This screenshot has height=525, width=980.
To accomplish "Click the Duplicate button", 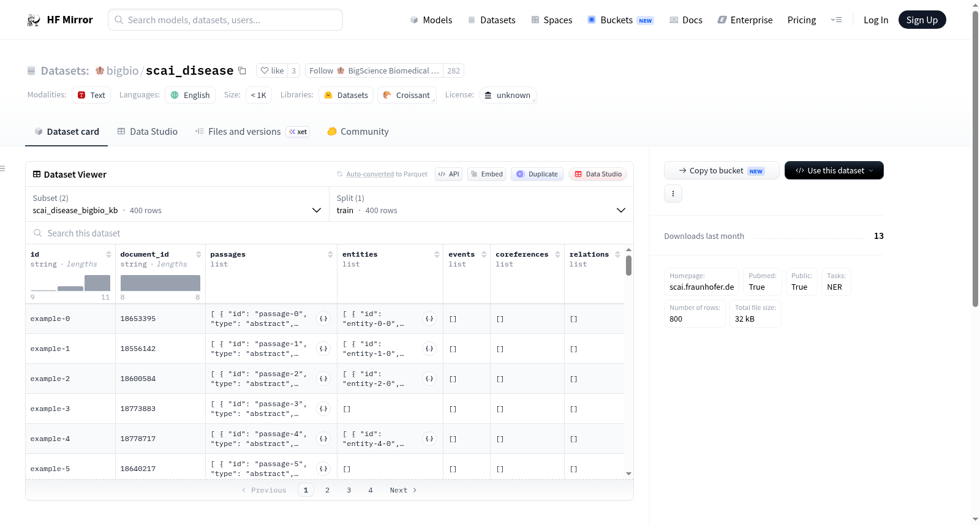I will [537, 174].
